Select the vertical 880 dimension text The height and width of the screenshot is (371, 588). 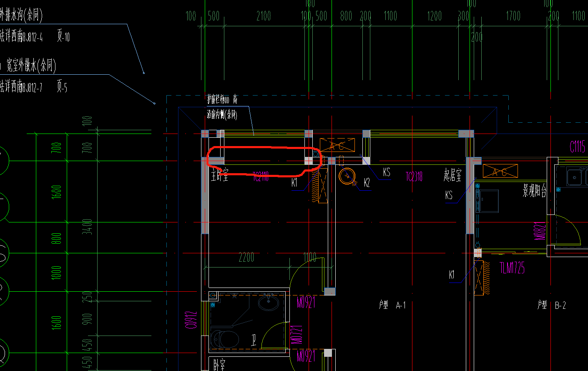[x=56, y=238]
